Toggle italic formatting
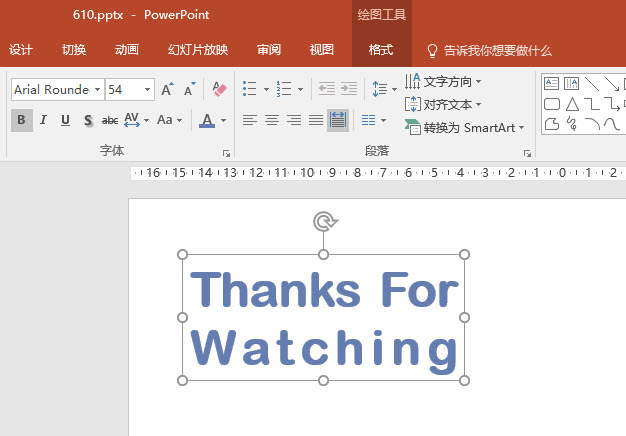The height and width of the screenshot is (436, 626). pyautogui.click(x=43, y=120)
